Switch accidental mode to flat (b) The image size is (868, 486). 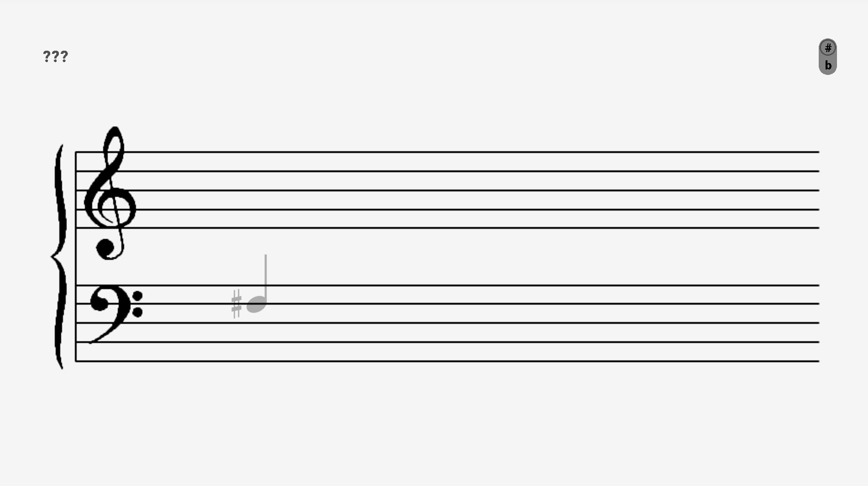(x=828, y=66)
